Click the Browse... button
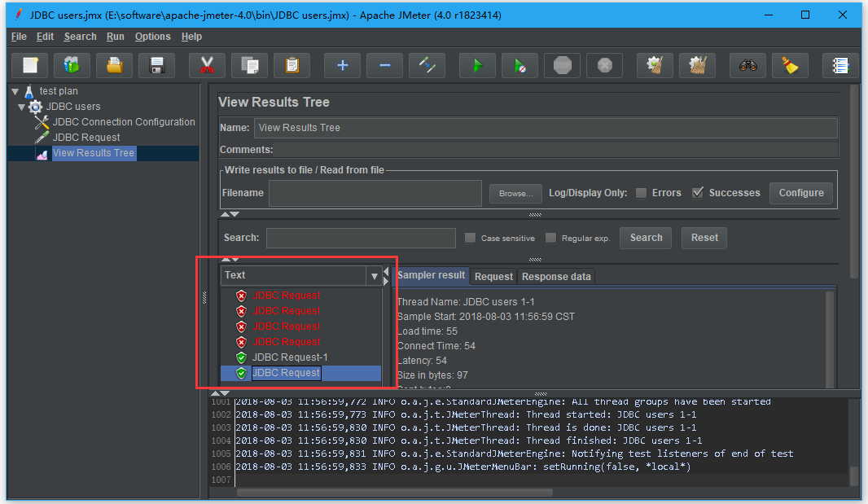The image size is (868, 504). 515,193
